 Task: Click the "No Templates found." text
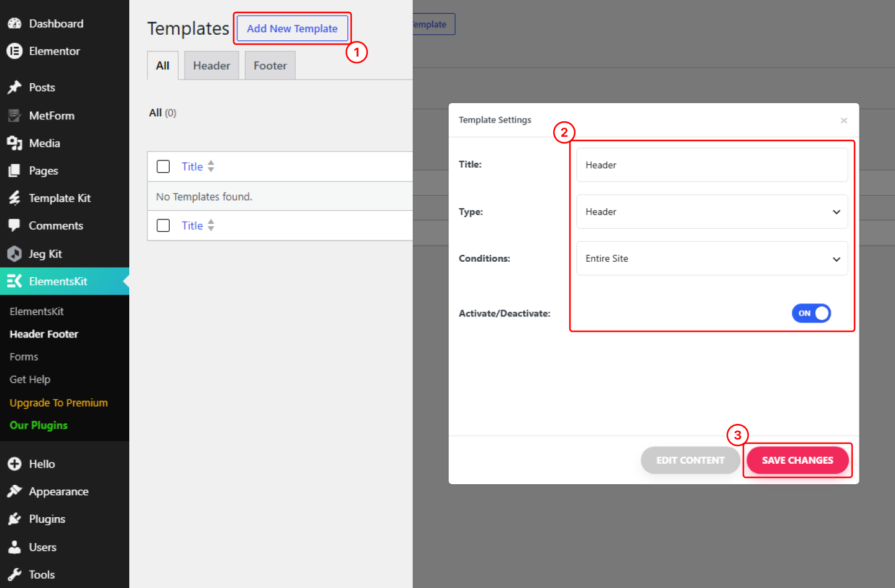204,196
